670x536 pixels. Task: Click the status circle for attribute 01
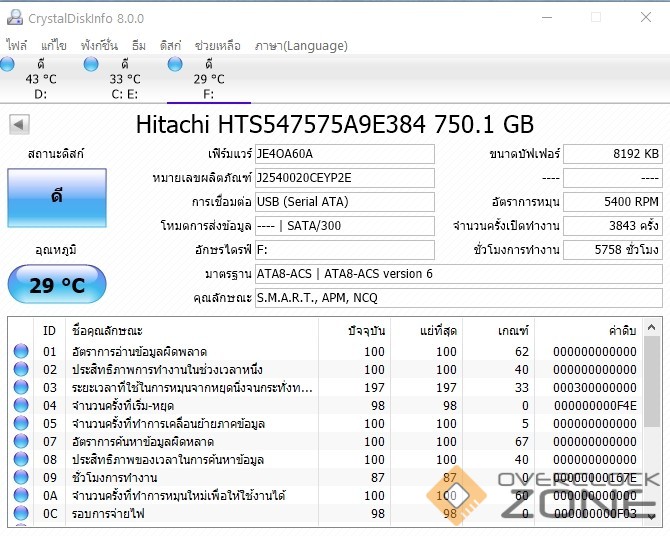[21, 351]
